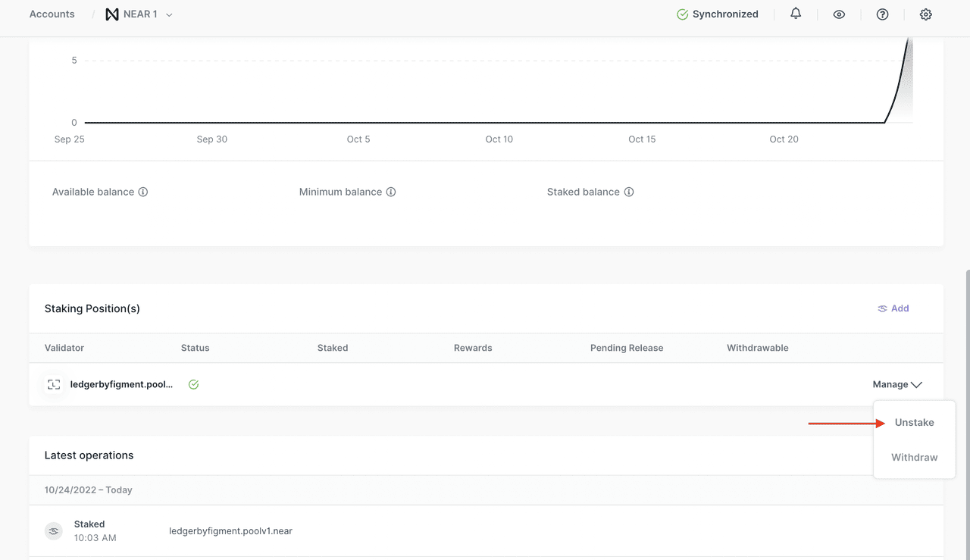Click the info icon beside Staked balance
This screenshot has height=560, width=970.
point(629,192)
